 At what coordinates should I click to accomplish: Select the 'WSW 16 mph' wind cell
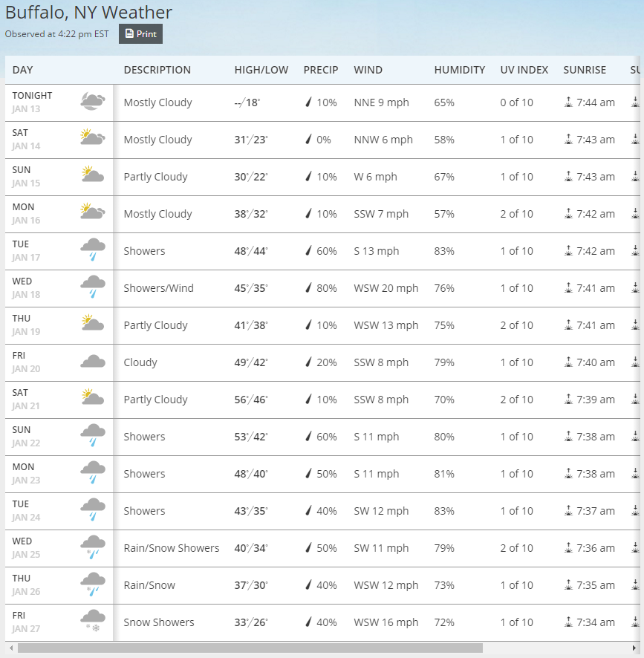(x=386, y=622)
